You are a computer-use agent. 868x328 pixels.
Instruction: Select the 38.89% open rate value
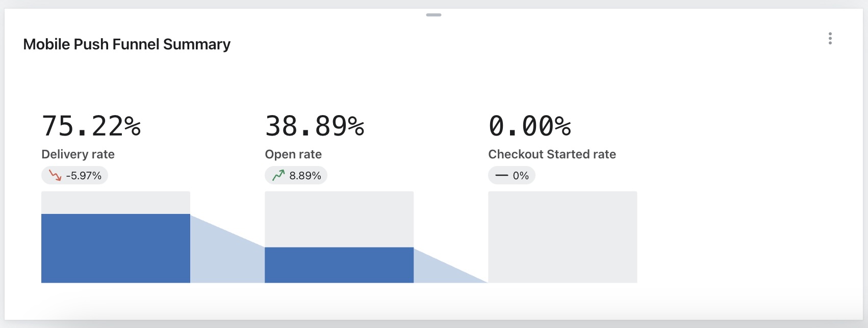(315, 126)
